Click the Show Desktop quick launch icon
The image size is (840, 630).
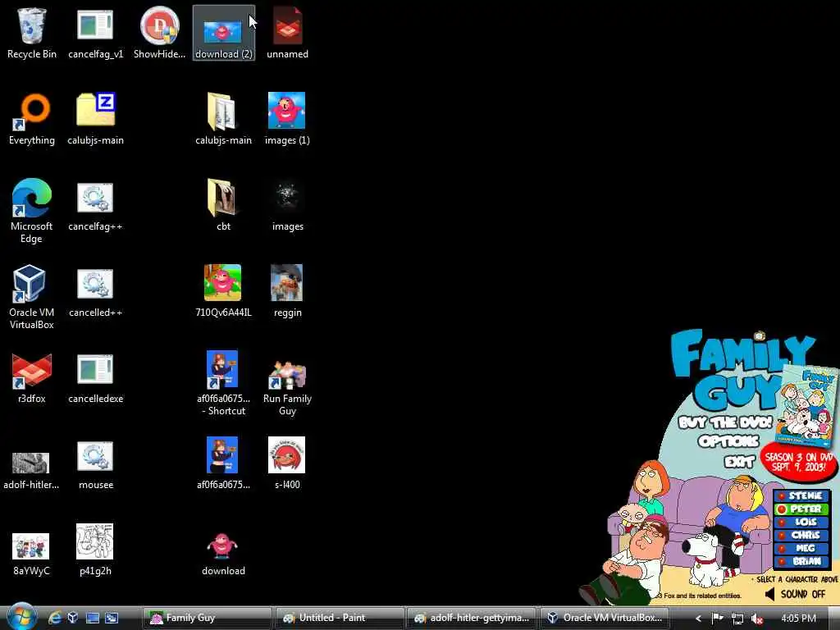[x=93, y=618]
